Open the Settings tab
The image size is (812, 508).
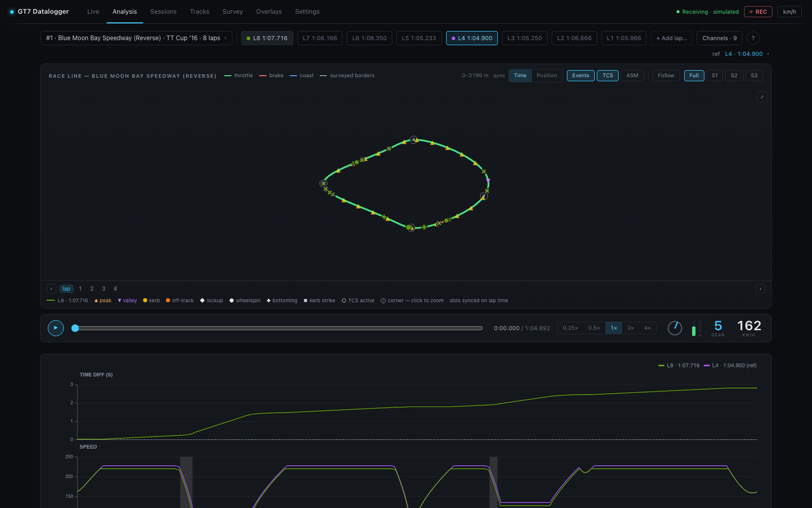click(x=308, y=12)
